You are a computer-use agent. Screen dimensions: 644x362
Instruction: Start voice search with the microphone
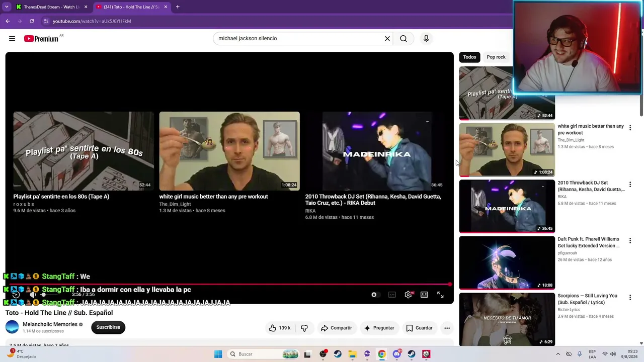coord(426,39)
